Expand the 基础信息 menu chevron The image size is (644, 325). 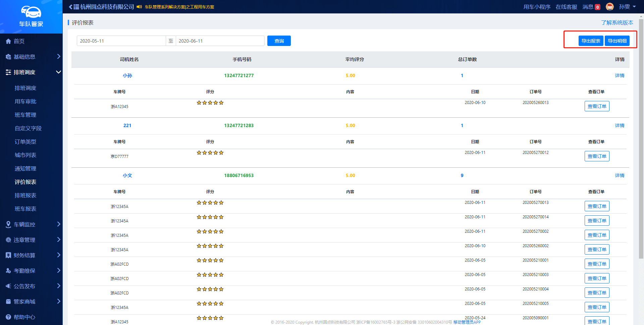click(58, 56)
